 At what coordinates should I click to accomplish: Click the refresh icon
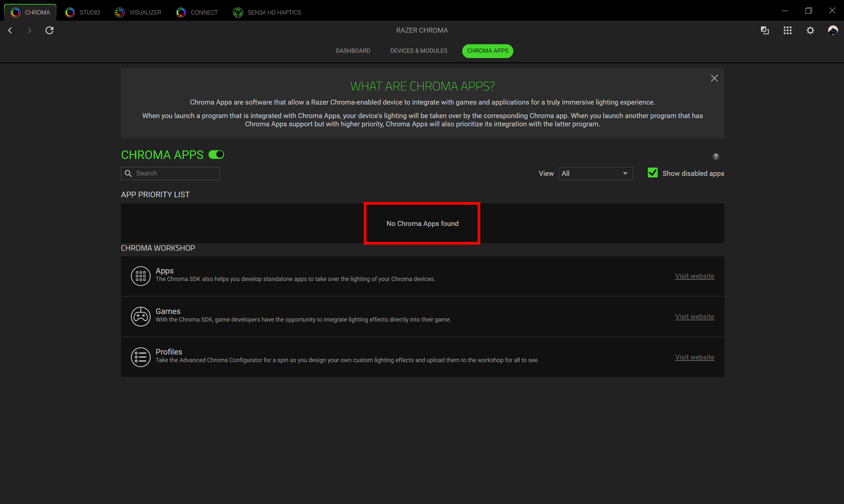coord(49,30)
